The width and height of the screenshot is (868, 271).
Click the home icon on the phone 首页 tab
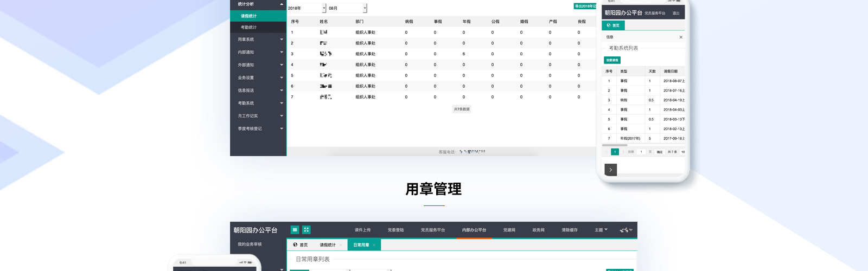tap(609, 25)
